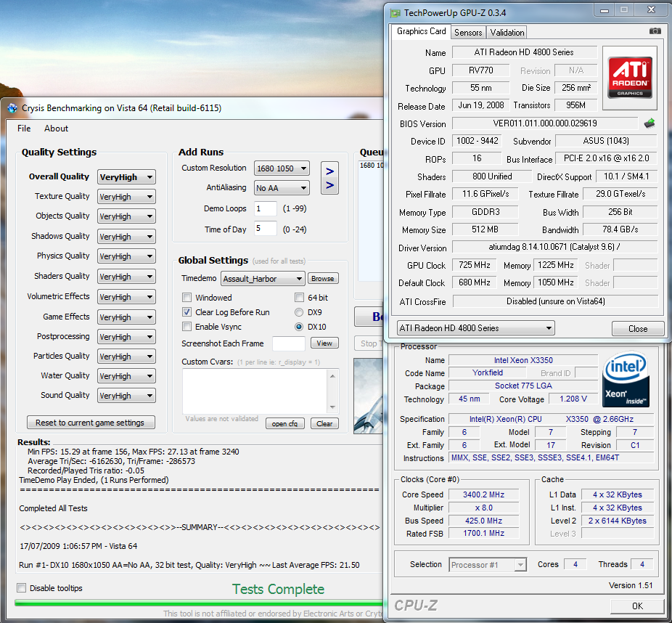
Task: Click the green progress bar
Action: pos(198,603)
